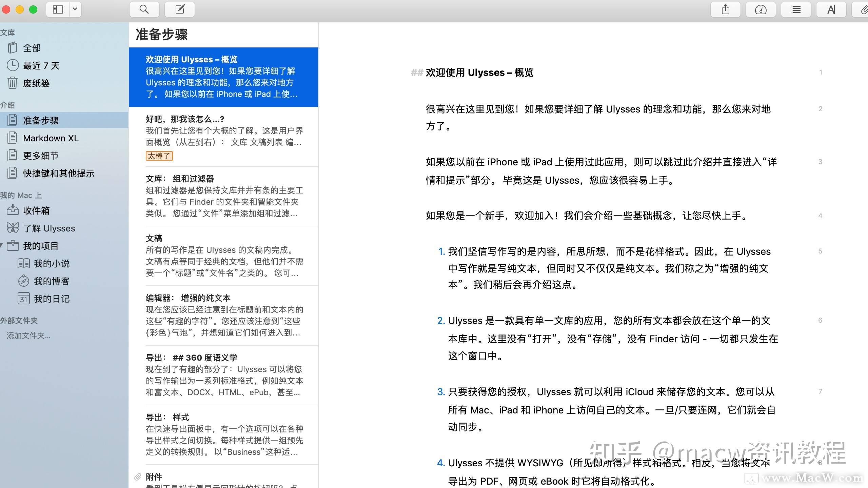Open the sheet titled 文稿
The height and width of the screenshot is (488, 868).
tap(223, 256)
